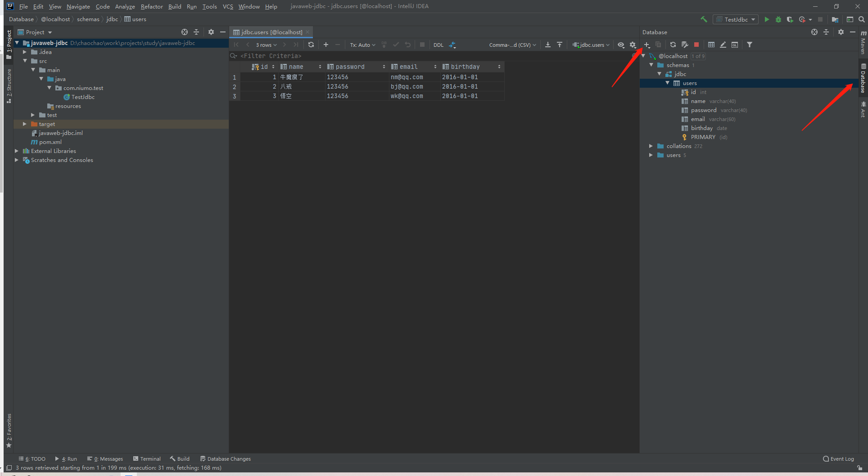This screenshot has height=476, width=868.
Task: Select the jdbc.users [@localhost] editor tab
Action: 271,32
